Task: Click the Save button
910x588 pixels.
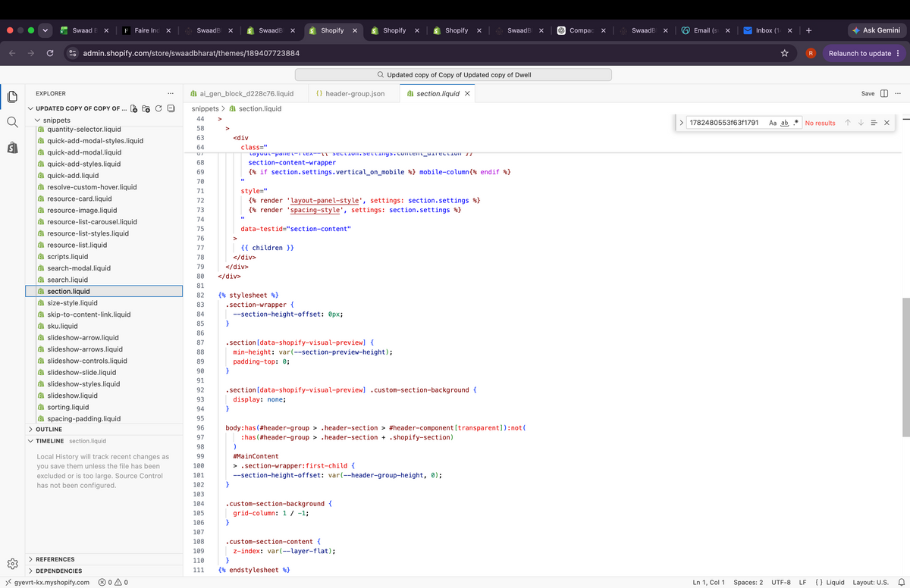Action: point(868,94)
